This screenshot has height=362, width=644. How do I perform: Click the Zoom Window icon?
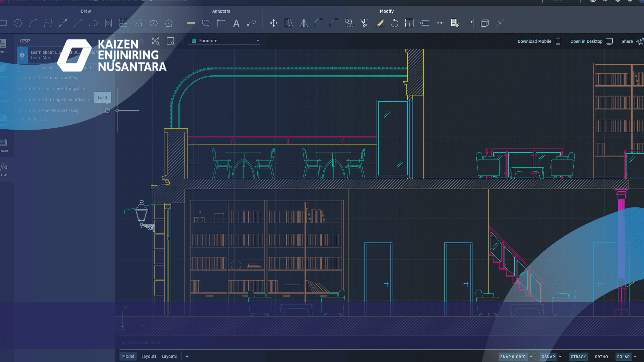170,41
